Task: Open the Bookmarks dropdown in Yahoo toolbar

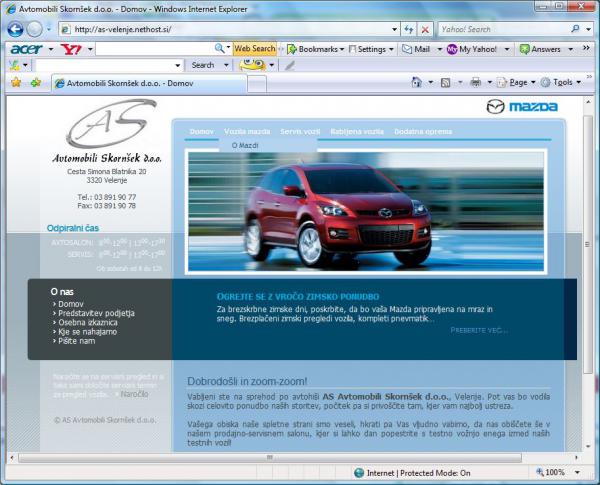Action: (x=315, y=48)
